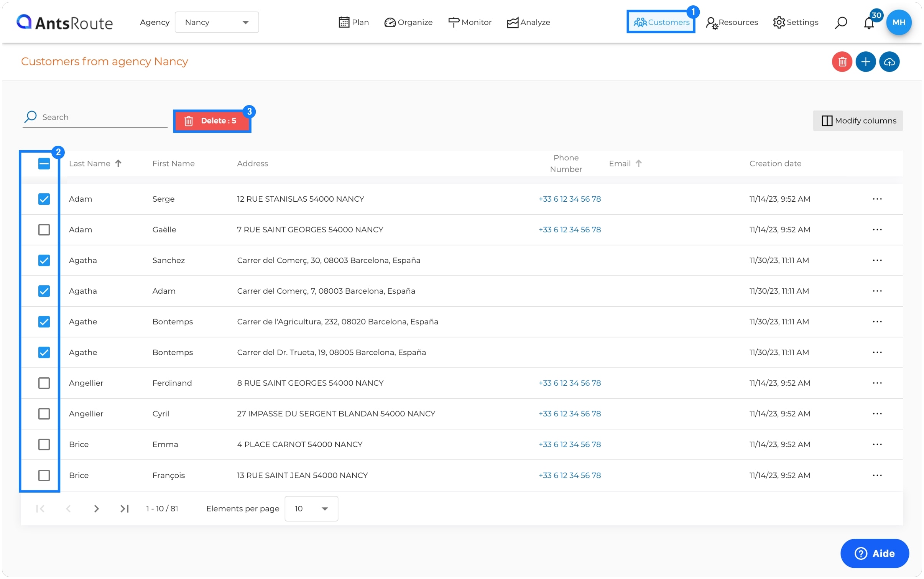Go to previous page arrow

coord(68,509)
